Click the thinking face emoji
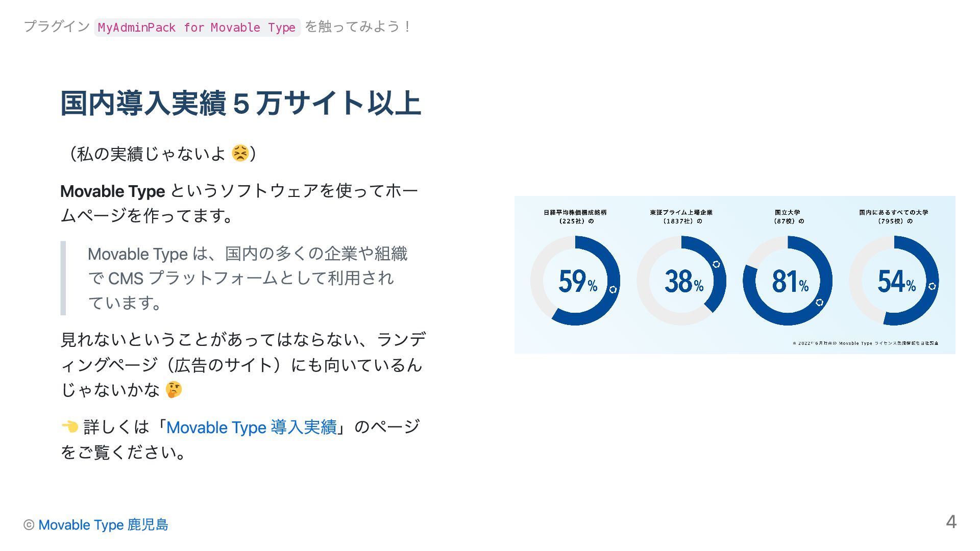980x551 pixels. pos(174,390)
